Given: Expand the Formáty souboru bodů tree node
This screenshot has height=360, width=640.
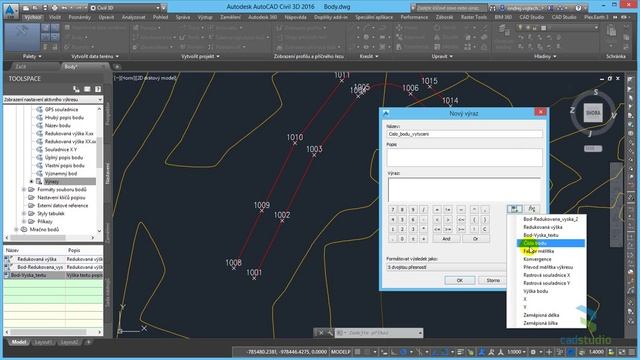Looking at the screenshot, I should [24, 189].
